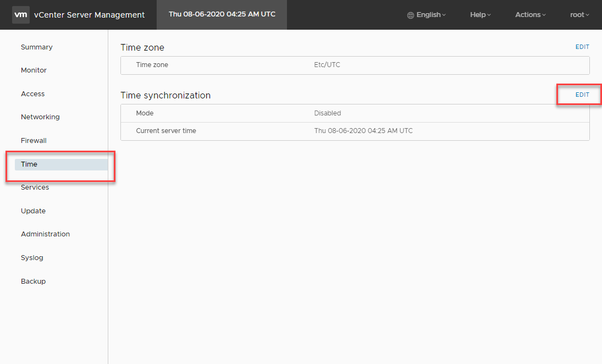Open the Help dropdown menu
This screenshot has height=364, width=602.
(479, 15)
